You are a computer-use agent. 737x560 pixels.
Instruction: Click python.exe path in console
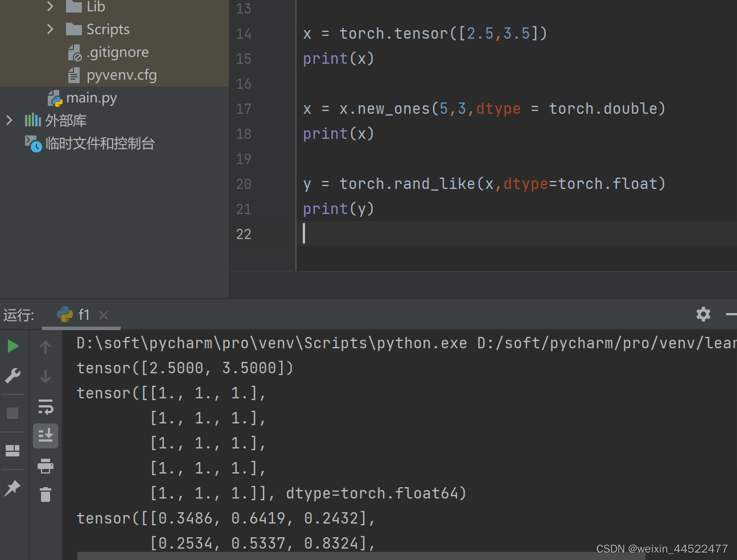[x=272, y=343]
